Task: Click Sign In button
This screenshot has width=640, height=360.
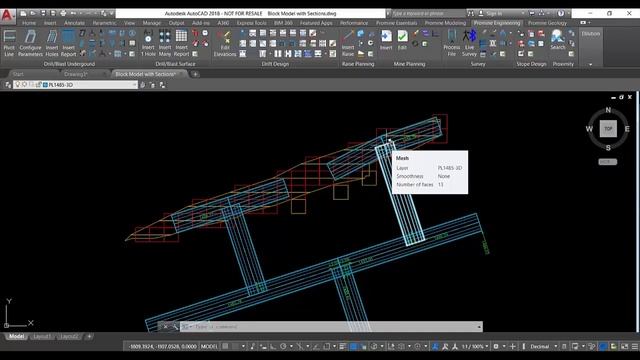Action: pyautogui.click(x=494, y=13)
